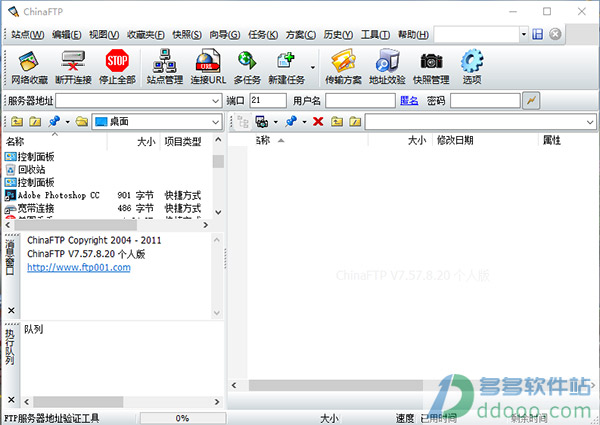600x425 pixels.
Task: Click the red STOP 停止全部 button
Action: 117,68
